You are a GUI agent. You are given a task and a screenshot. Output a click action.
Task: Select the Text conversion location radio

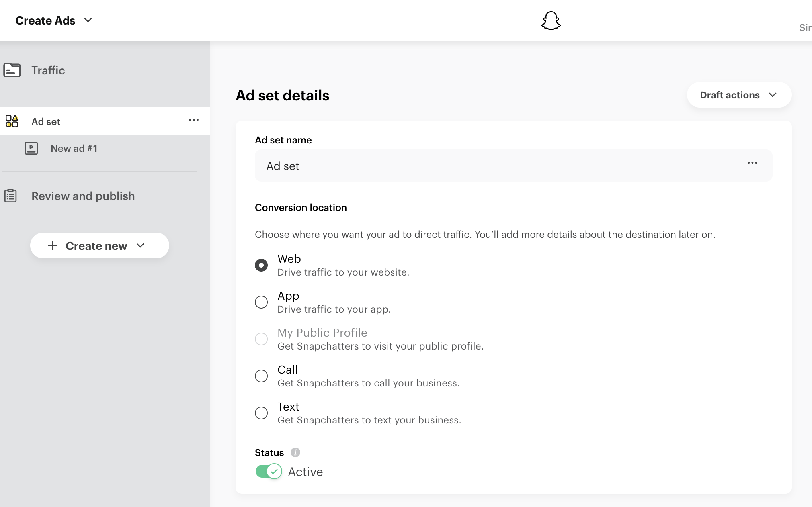tap(261, 413)
